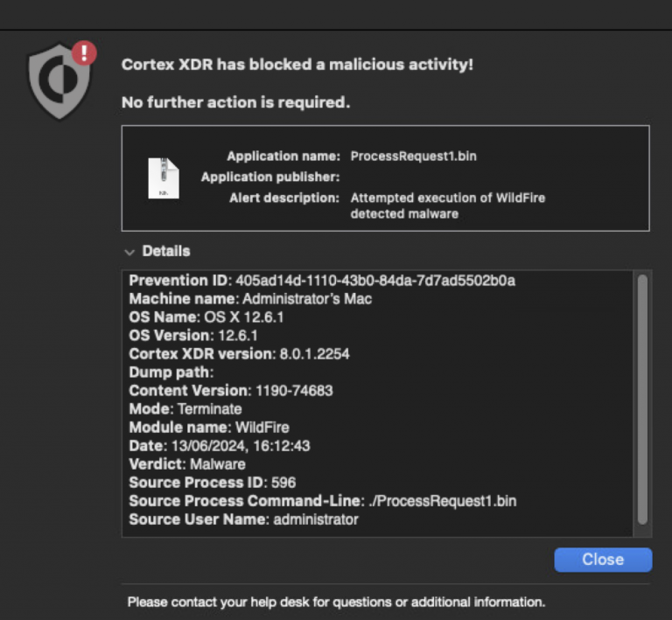Viewport: 672px width, 620px height.
Task: Close the Cortex XDR alert dialog
Action: click(x=603, y=559)
